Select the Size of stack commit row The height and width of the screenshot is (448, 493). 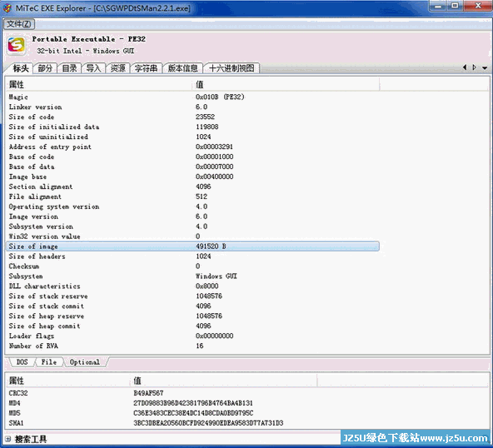click(x=192, y=306)
